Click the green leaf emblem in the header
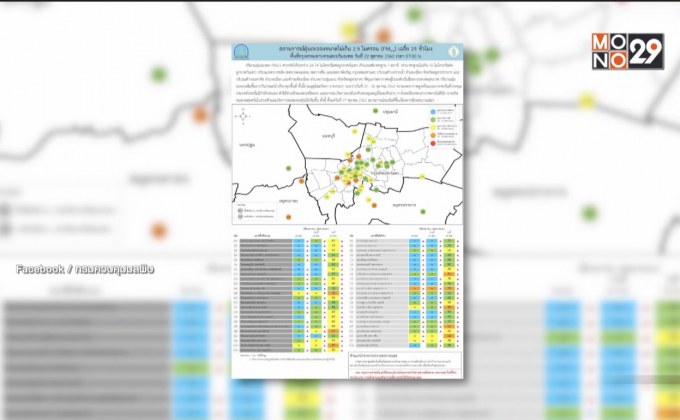Viewport: 680px width, 420px height. pyautogui.click(x=453, y=51)
